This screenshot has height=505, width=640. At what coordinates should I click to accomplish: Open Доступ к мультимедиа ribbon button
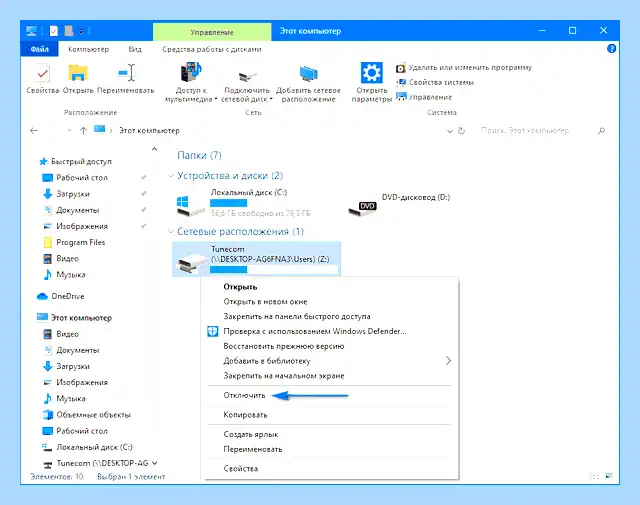191,82
